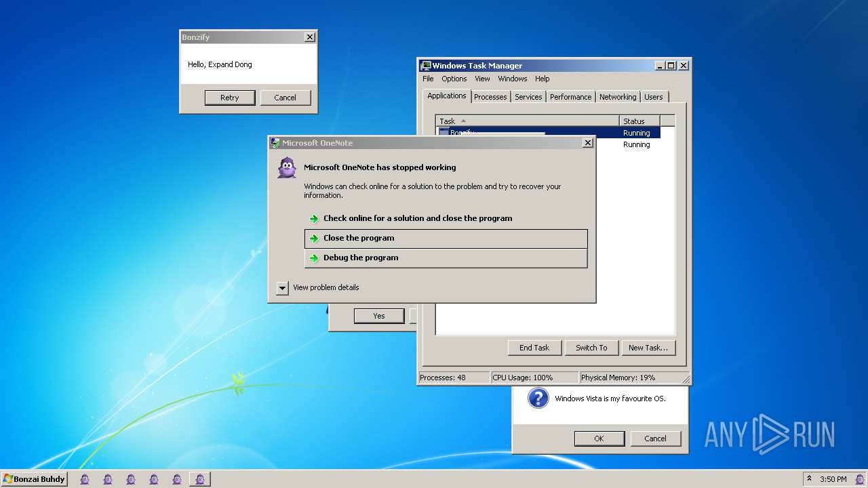868x488 pixels.
Task: Click the Bonzi taskbar icon nearest Start button
Action: tap(85, 479)
